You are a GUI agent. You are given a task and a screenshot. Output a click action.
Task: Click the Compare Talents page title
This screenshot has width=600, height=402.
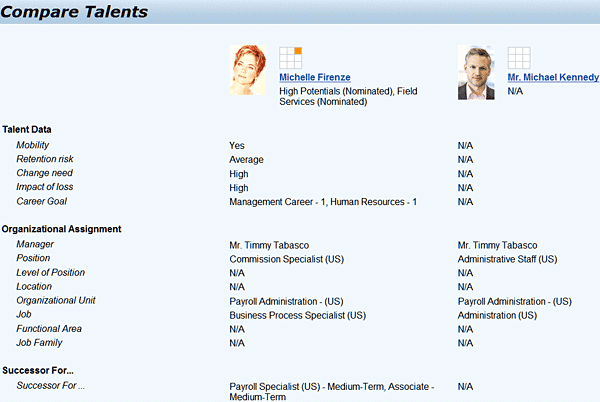tap(75, 13)
